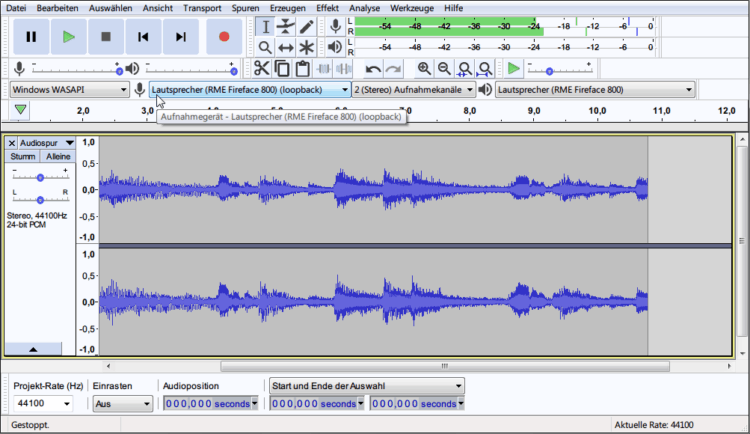Start playback with the green Play button
Screen dimensions: 750x434
[68, 37]
